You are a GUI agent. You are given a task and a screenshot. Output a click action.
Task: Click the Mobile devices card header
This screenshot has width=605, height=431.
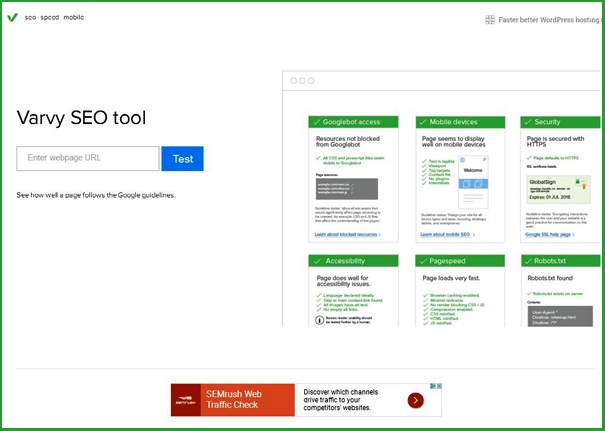tap(460, 122)
